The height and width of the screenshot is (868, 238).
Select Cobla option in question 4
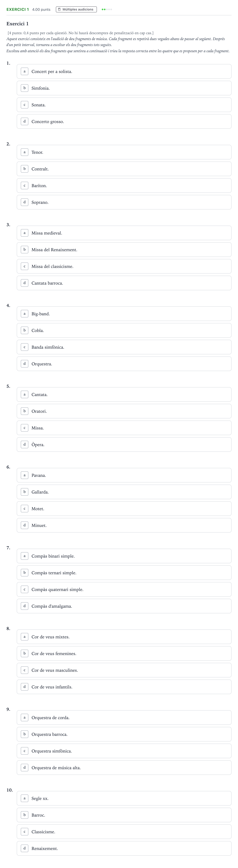click(x=124, y=330)
